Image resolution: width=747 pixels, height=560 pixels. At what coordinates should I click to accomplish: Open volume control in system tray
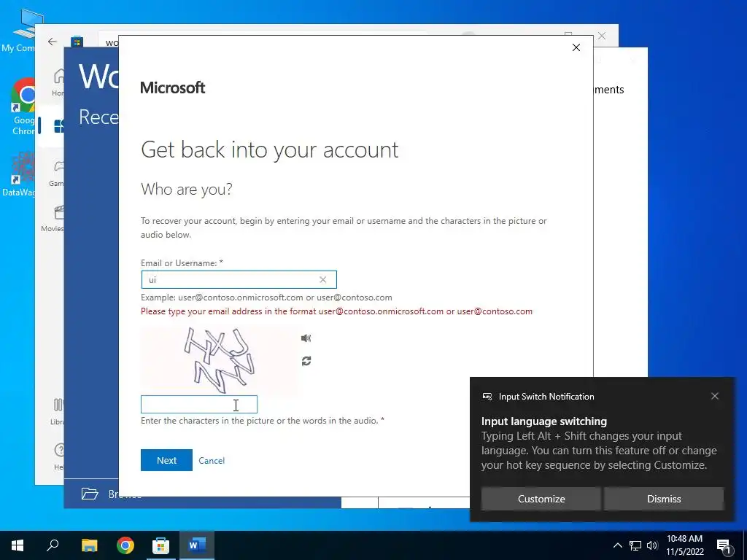(652, 545)
